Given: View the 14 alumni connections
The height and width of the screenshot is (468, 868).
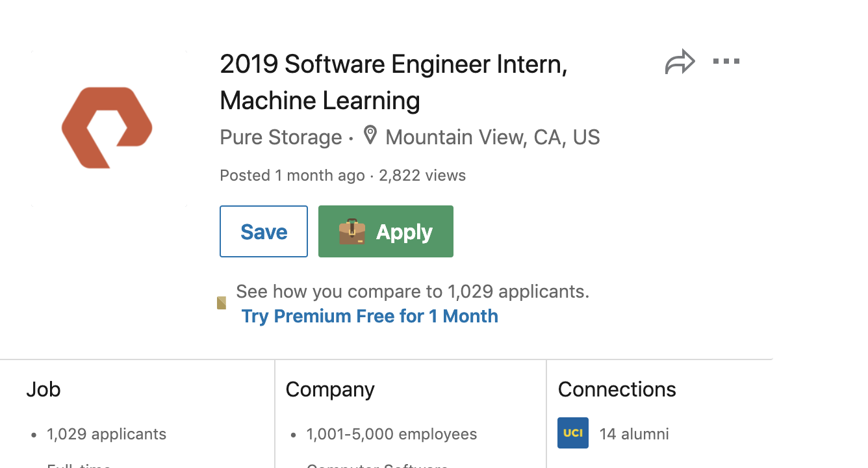Looking at the screenshot, I should pyautogui.click(x=633, y=434).
